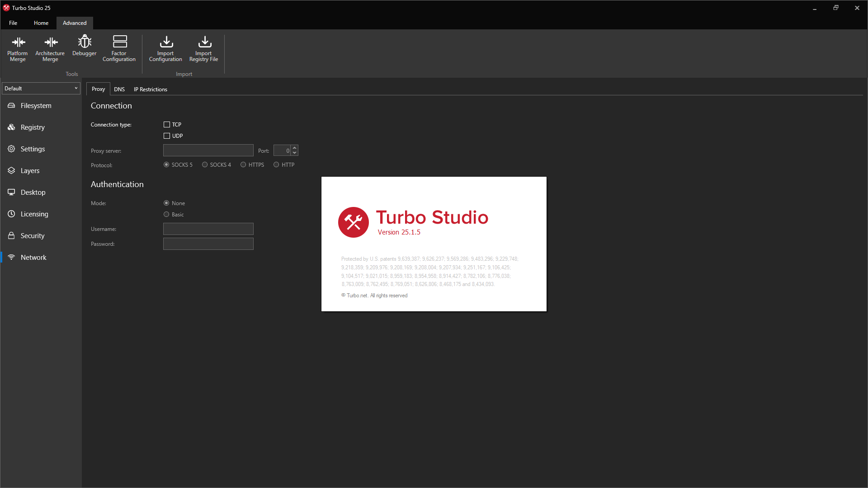The width and height of the screenshot is (868, 488).
Task: Open the Licensing section
Action: pos(41,214)
